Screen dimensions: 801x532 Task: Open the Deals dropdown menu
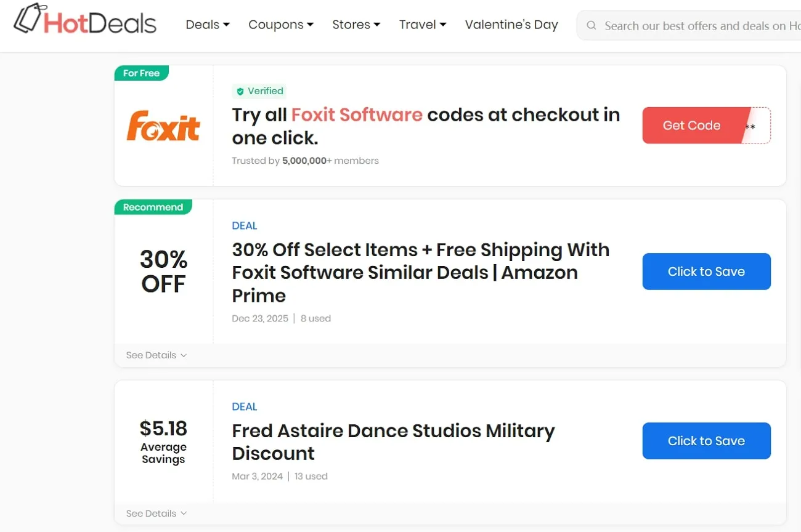pos(207,24)
